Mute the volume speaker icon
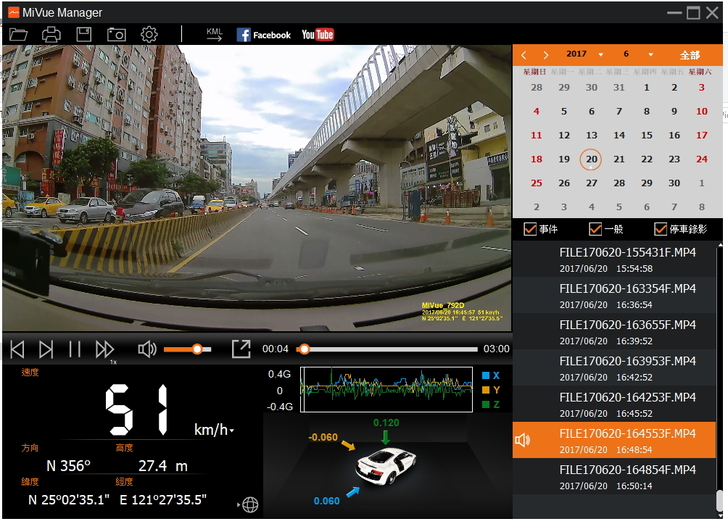The image size is (728, 524). (147, 349)
